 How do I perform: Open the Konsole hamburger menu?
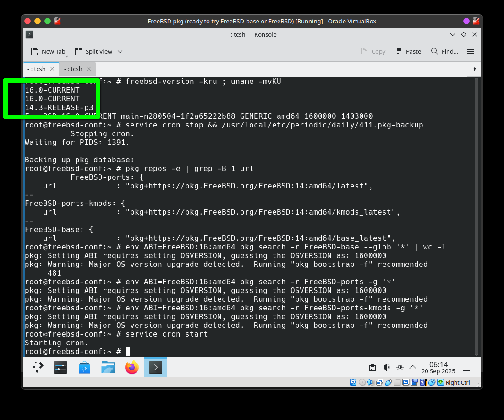[471, 51]
